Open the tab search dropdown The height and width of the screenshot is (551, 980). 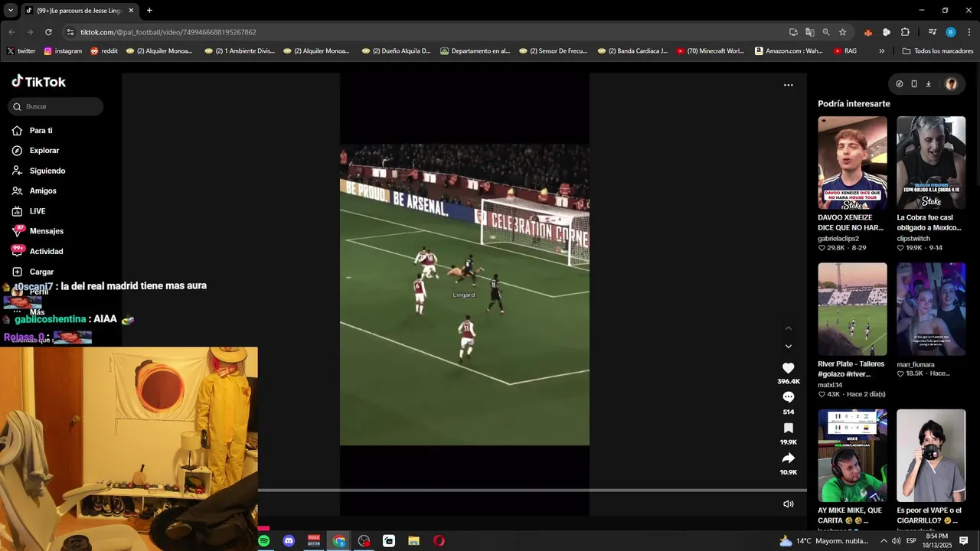click(10, 11)
